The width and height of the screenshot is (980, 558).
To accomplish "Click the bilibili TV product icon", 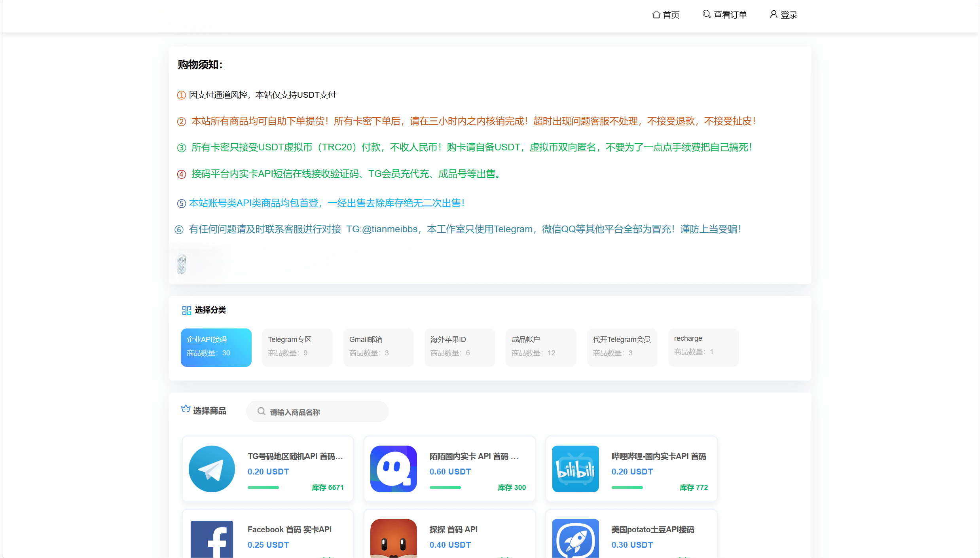I will click(575, 469).
